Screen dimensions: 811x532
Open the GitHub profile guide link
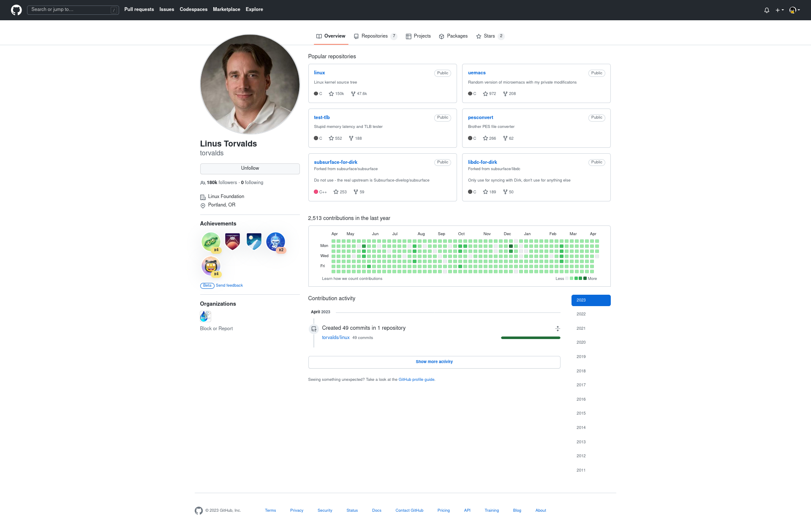click(416, 380)
